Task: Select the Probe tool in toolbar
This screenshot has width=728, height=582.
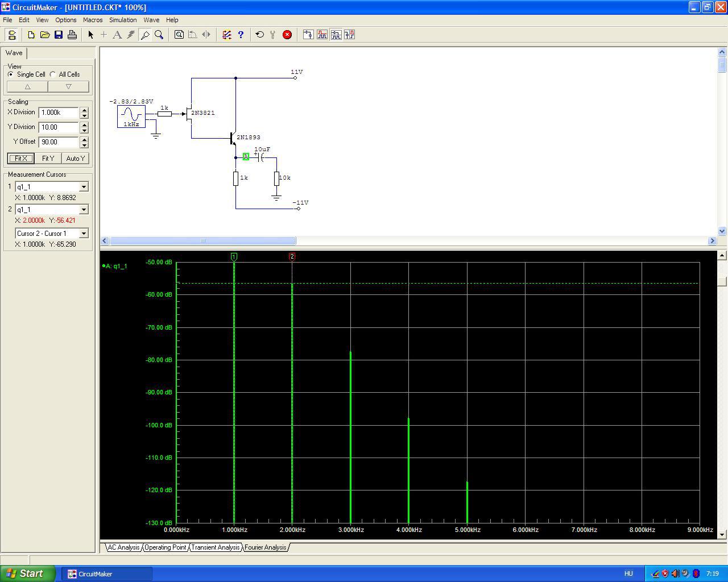Action: [x=145, y=35]
